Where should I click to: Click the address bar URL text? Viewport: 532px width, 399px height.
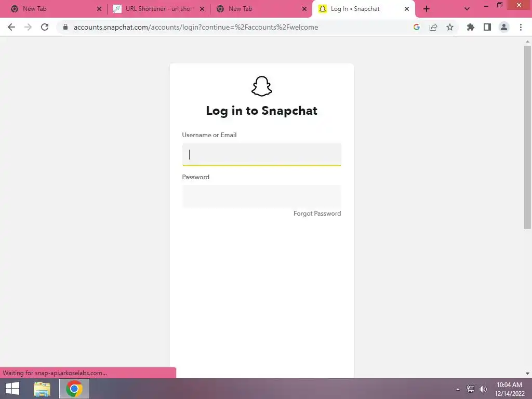coord(196,27)
